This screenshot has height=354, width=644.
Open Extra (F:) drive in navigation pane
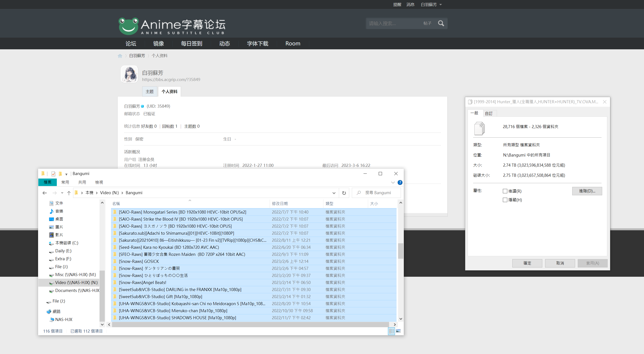(60, 259)
